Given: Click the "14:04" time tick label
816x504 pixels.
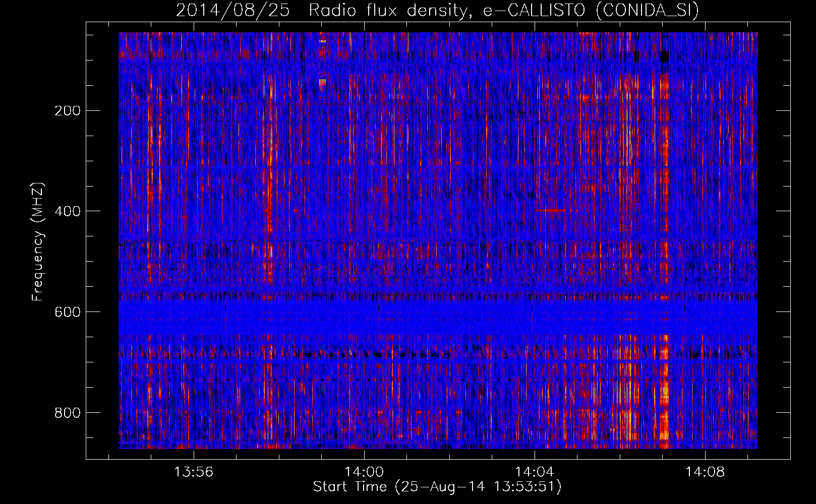Looking at the screenshot, I should click(535, 472).
